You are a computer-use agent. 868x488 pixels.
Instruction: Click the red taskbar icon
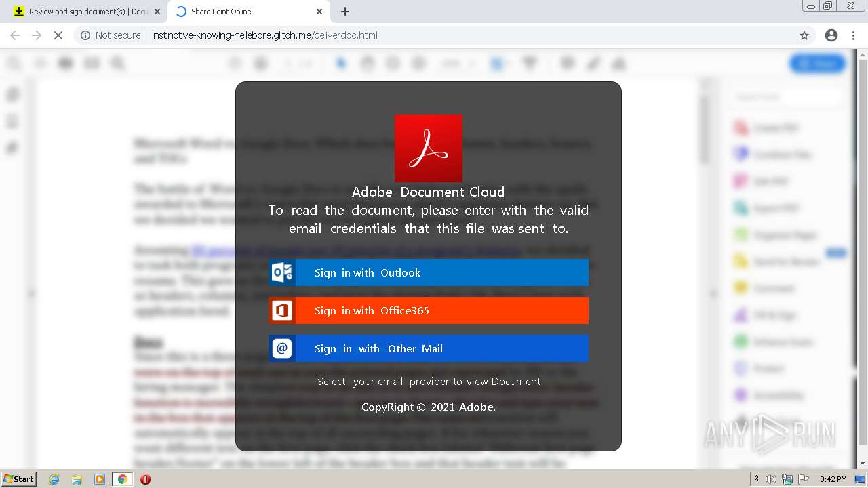pyautogui.click(x=145, y=479)
